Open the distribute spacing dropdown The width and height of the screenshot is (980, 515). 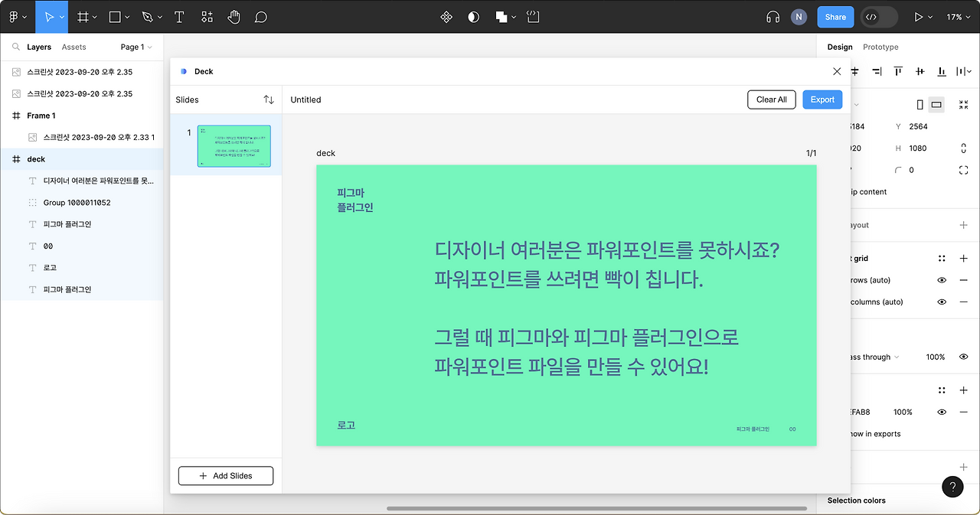pos(963,71)
